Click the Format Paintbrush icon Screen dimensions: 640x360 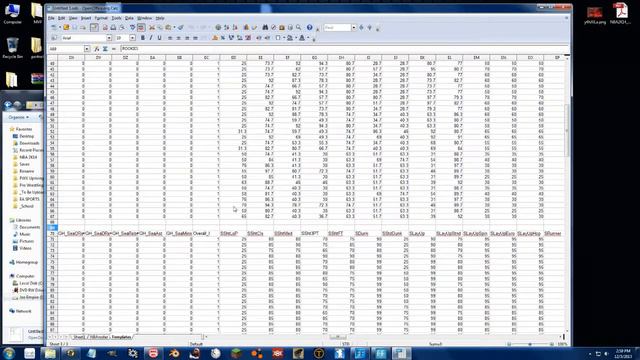180,27
